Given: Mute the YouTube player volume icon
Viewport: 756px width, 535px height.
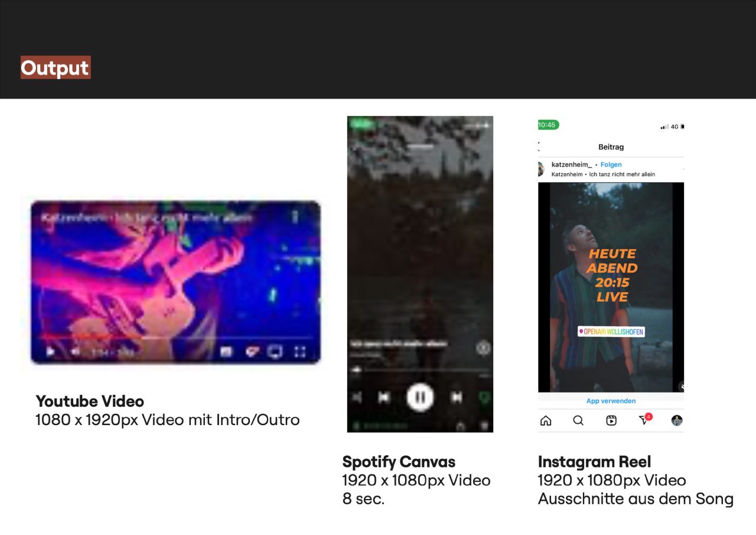Looking at the screenshot, I should pos(76,352).
